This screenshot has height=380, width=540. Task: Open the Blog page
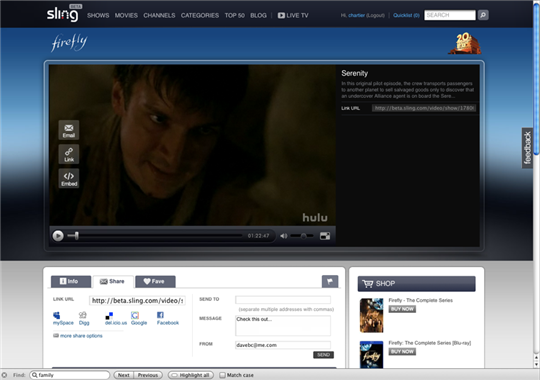coord(258,16)
